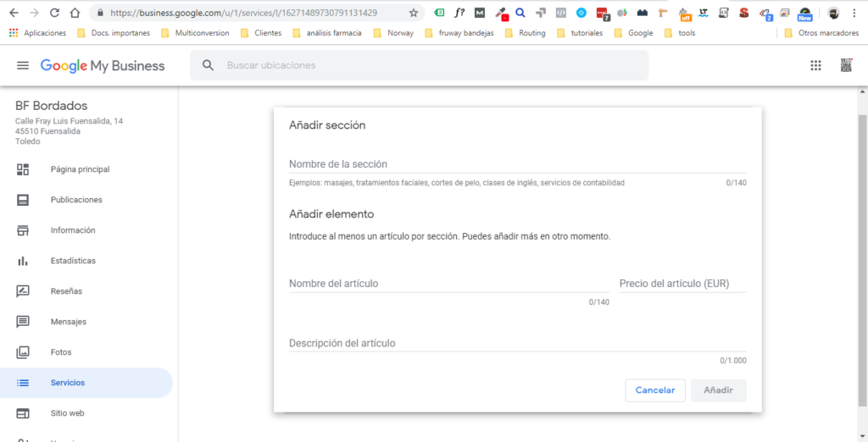
Task: Open the Norway bookmark folder
Action: pyautogui.click(x=393, y=33)
